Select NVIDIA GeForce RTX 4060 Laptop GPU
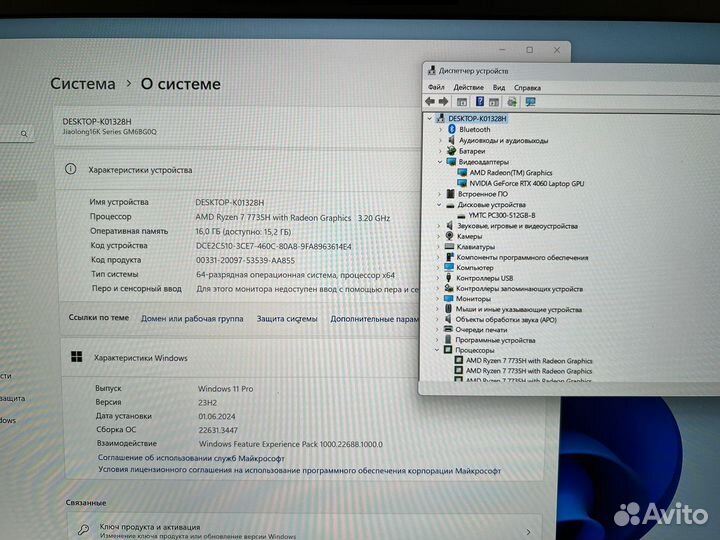The image size is (720, 540). point(526,183)
